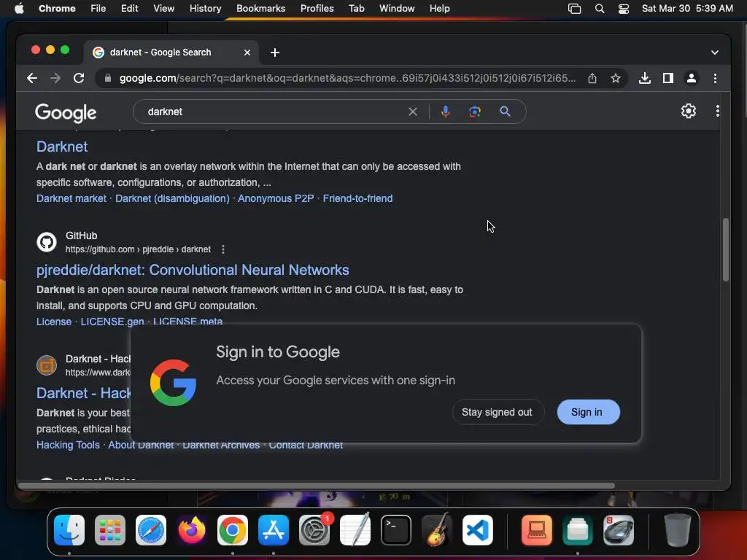View site information lock icon

[108, 78]
